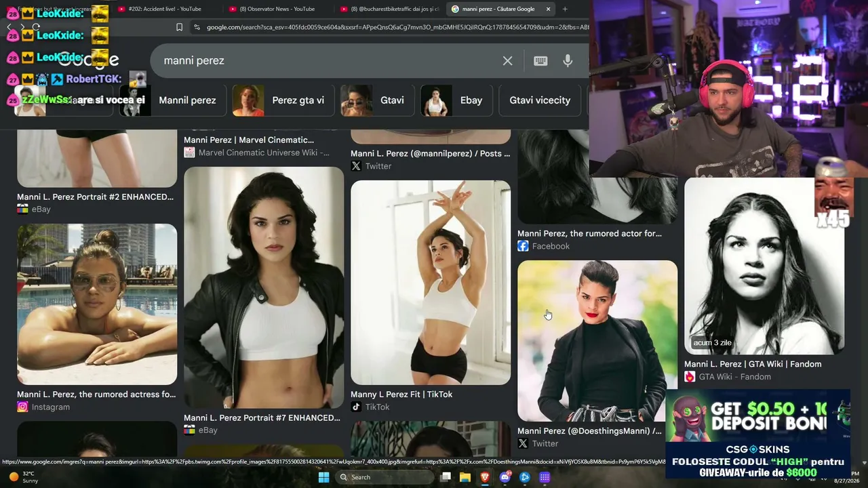
Task: Filter results by the Mannil perez chip
Action: 172,100
